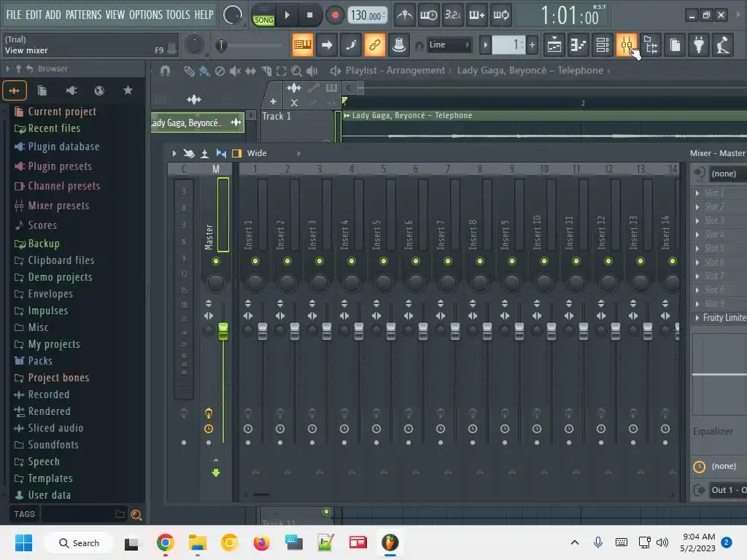Click the Master latency clock icon

209,429
